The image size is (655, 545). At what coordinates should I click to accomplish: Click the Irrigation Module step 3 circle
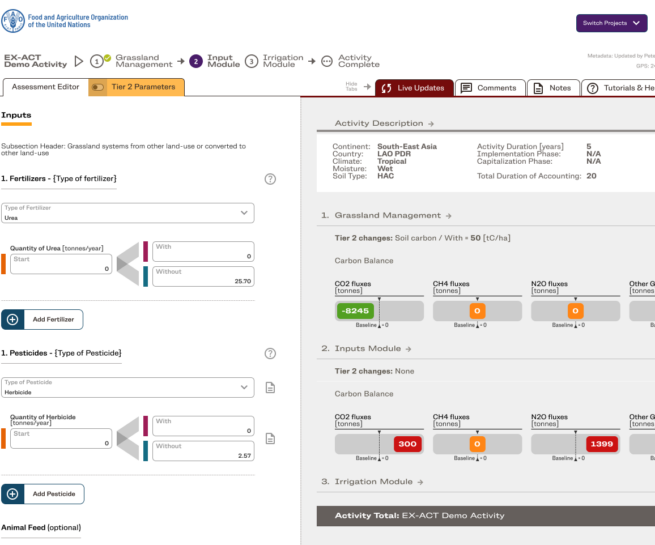coord(251,61)
